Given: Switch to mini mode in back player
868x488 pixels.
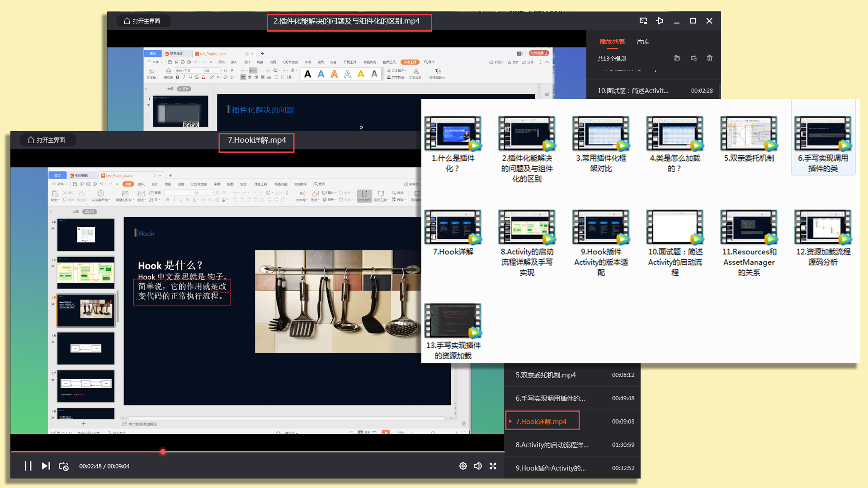Looking at the screenshot, I should coord(643,21).
